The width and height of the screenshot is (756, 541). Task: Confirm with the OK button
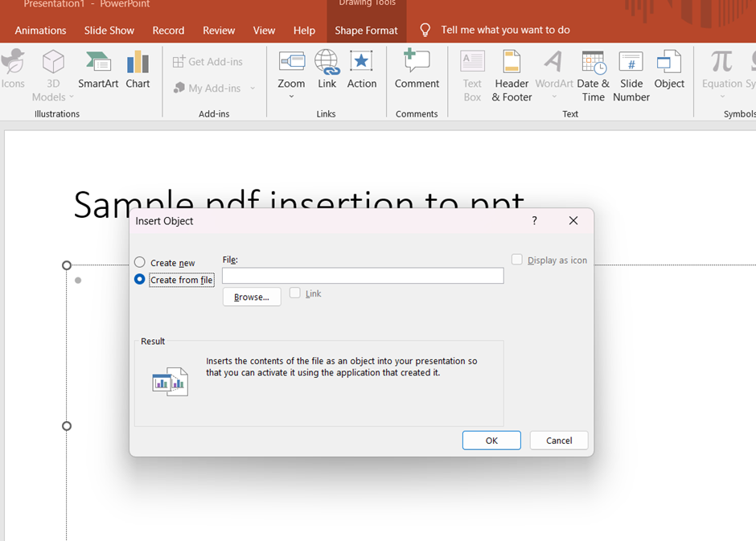click(x=491, y=441)
